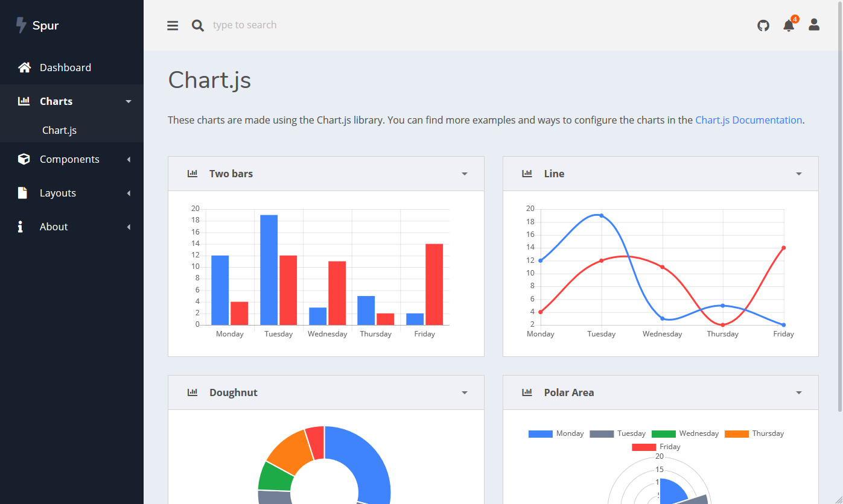Screen dimensions: 843x504
Task: Collapse the Charts sidebar submenu arrow
Action: click(129, 101)
